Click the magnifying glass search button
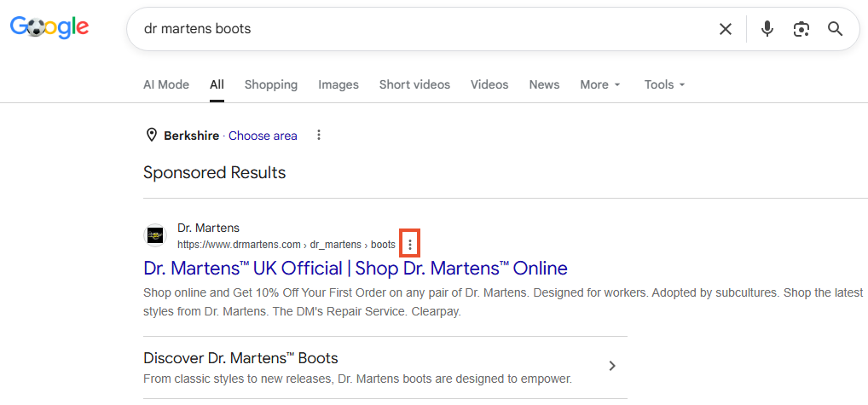This screenshot has height=405, width=868. pyautogui.click(x=836, y=29)
